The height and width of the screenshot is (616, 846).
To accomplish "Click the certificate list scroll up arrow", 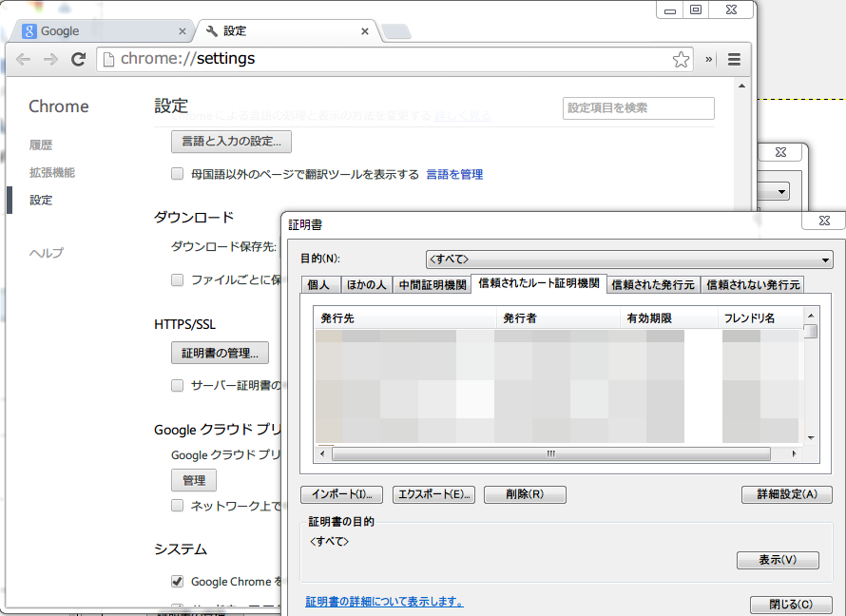I will [x=811, y=316].
